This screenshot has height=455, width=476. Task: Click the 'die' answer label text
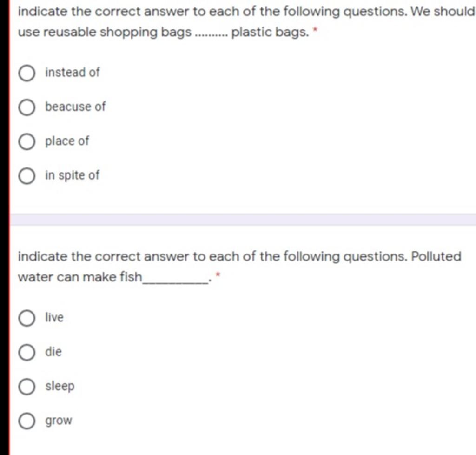53,352
